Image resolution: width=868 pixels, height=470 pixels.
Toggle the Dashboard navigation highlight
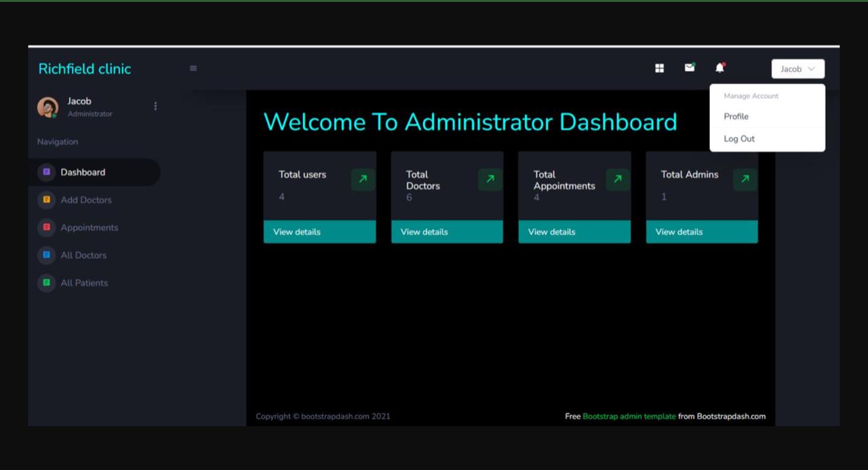83,172
